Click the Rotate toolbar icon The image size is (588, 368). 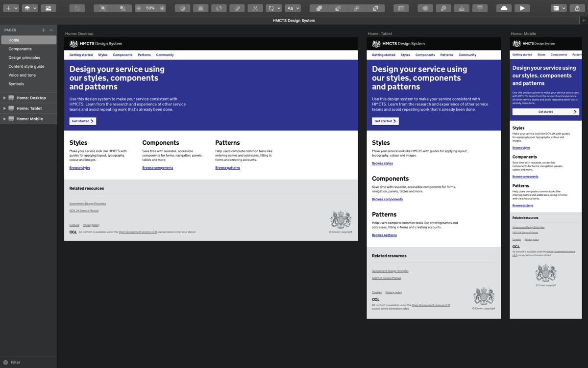(219, 8)
